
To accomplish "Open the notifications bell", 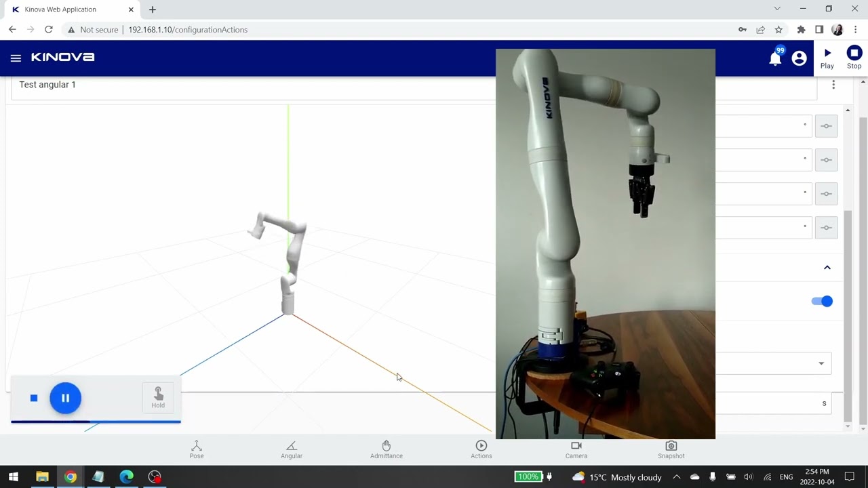I will [x=775, y=58].
